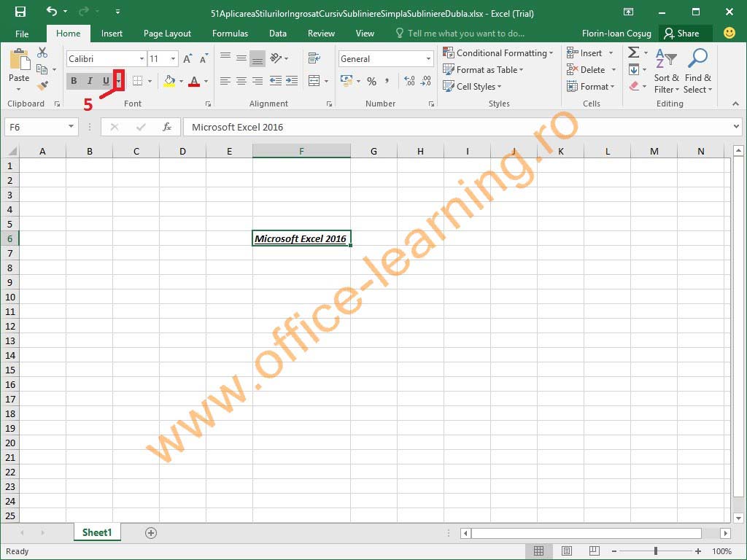Toggle Align Left
Image resolution: width=747 pixels, height=560 pixels.
pyautogui.click(x=225, y=81)
